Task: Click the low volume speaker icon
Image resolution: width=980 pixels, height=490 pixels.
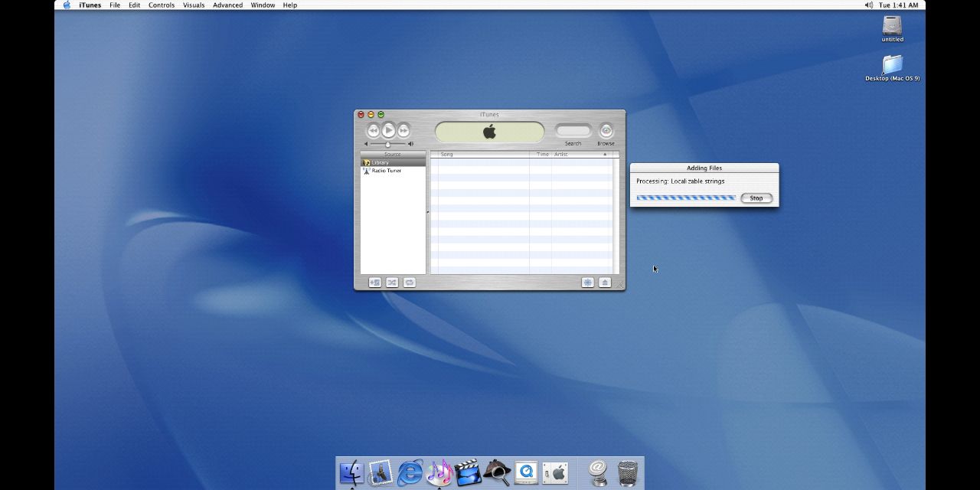Action: click(366, 144)
